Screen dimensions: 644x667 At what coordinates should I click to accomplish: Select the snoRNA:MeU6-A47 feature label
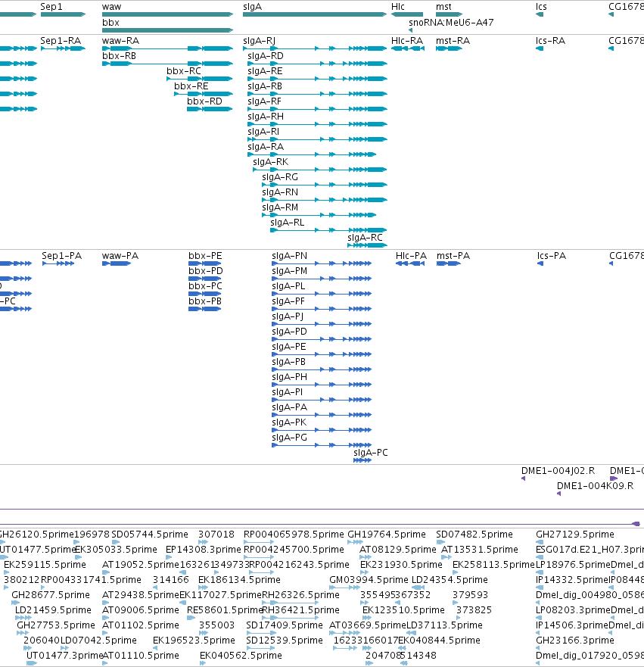point(451,23)
